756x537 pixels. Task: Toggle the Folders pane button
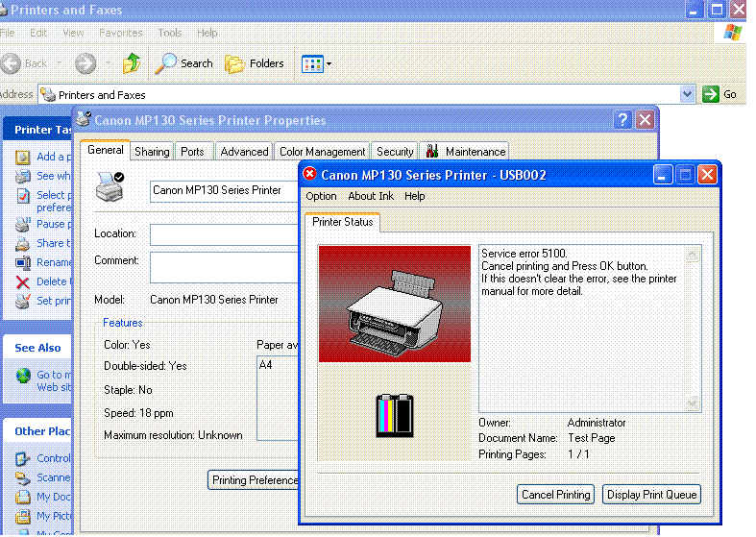pos(255,63)
